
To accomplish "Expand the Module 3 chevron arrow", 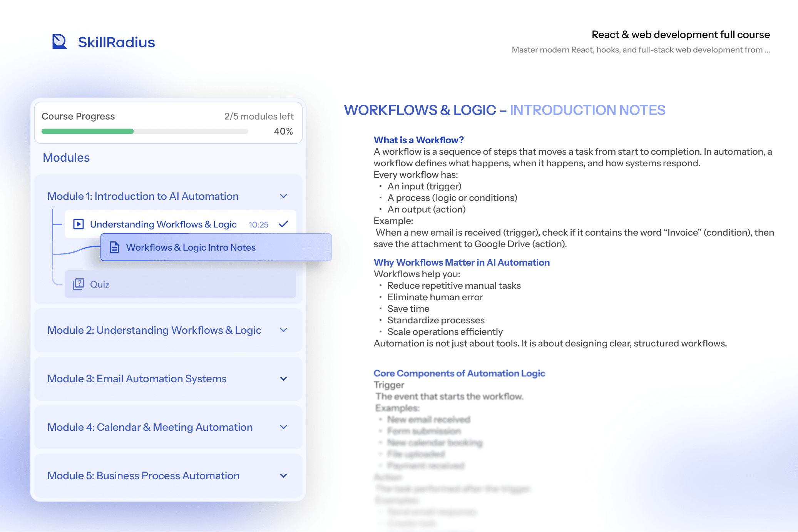I will point(284,379).
